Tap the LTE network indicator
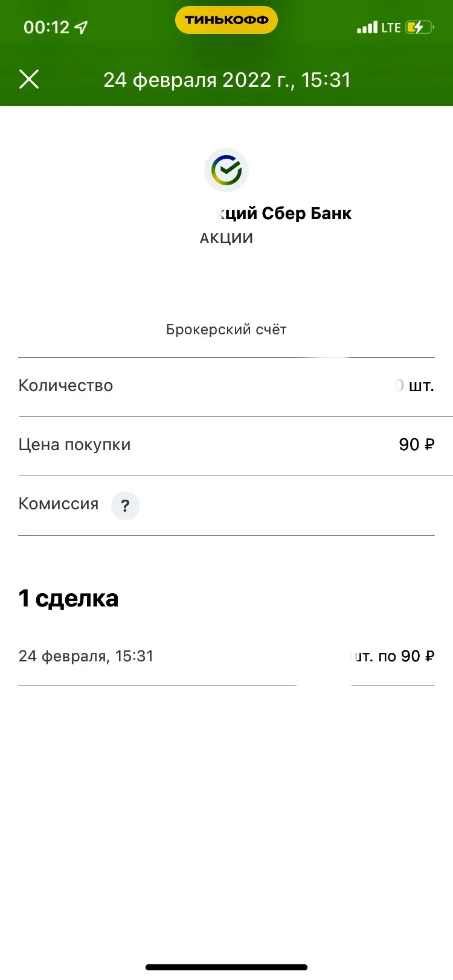Image resolution: width=453 pixels, height=980 pixels. (x=391, y=28)
